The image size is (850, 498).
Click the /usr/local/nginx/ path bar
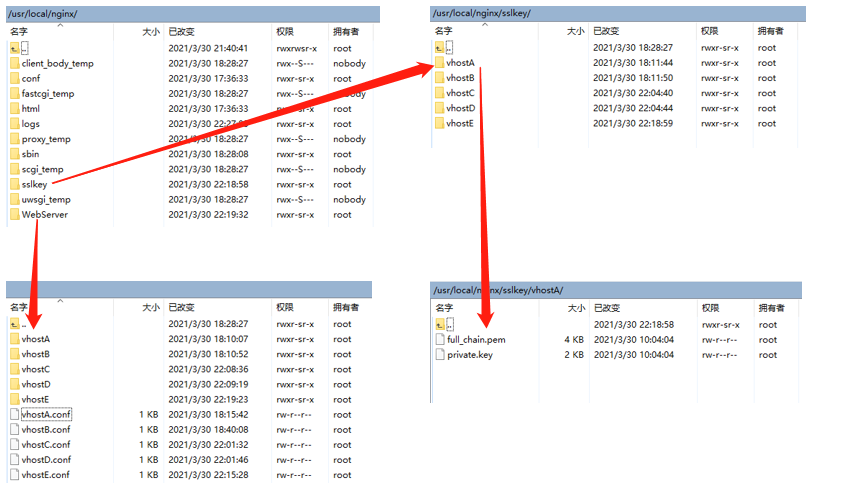tap(193, 14)
